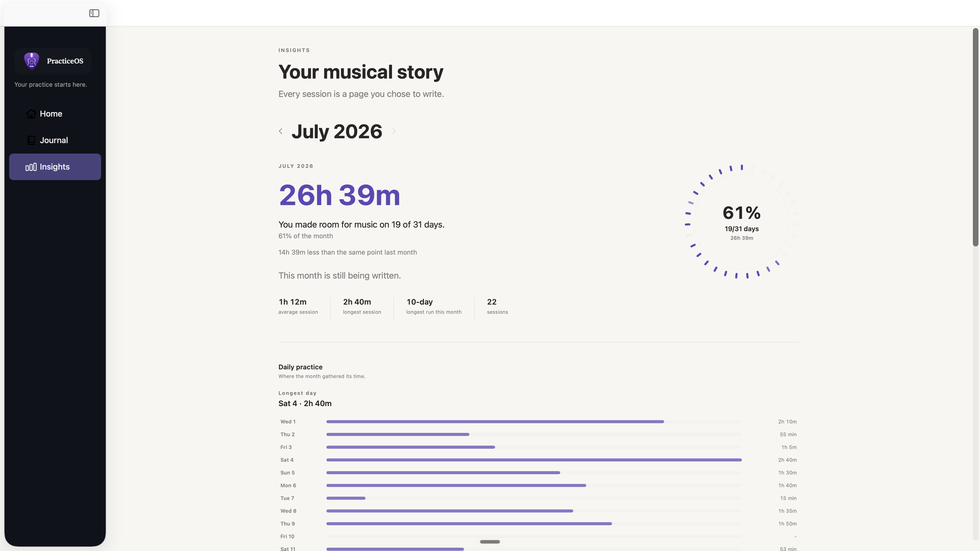This screenshot has width=980, height=551.
Task: Click the 10-day longest run stat
Action: tap(434, 306)
